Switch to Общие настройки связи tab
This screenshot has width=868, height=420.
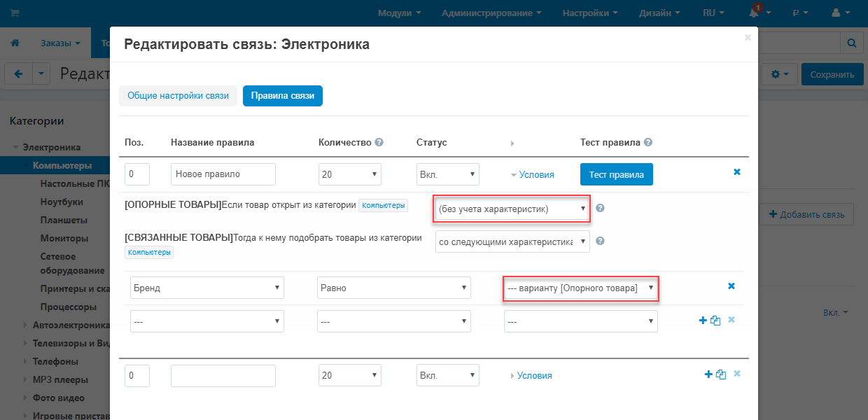(x=178, y=96)
